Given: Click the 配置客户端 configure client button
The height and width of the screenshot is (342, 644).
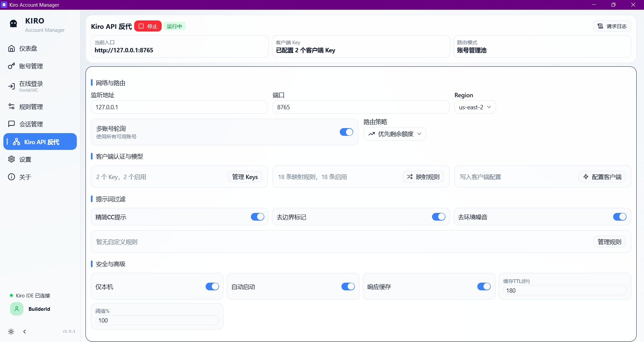Looking at the screenshot, I should coord(602,177).
